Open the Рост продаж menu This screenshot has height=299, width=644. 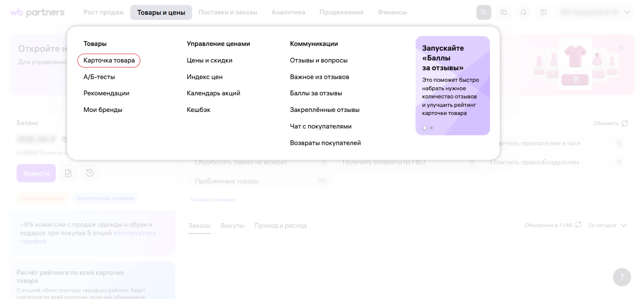pyautogui.click(x=104, y=12)
